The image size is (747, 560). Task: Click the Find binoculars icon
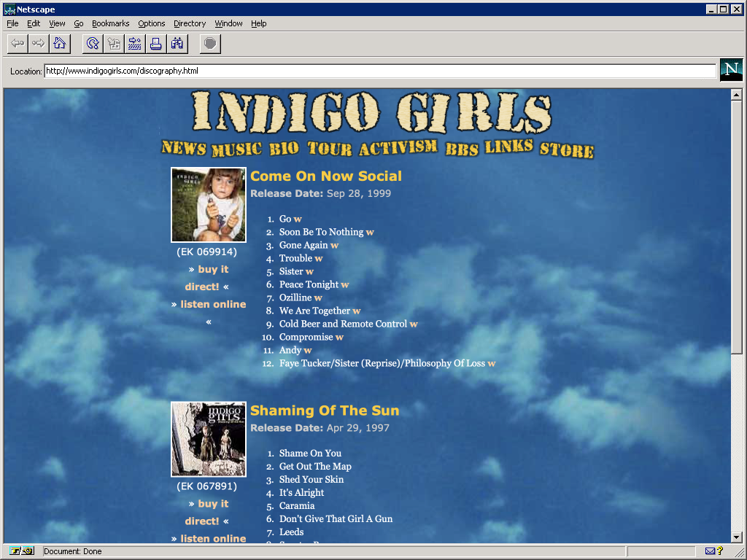click(x=177, y=44)
